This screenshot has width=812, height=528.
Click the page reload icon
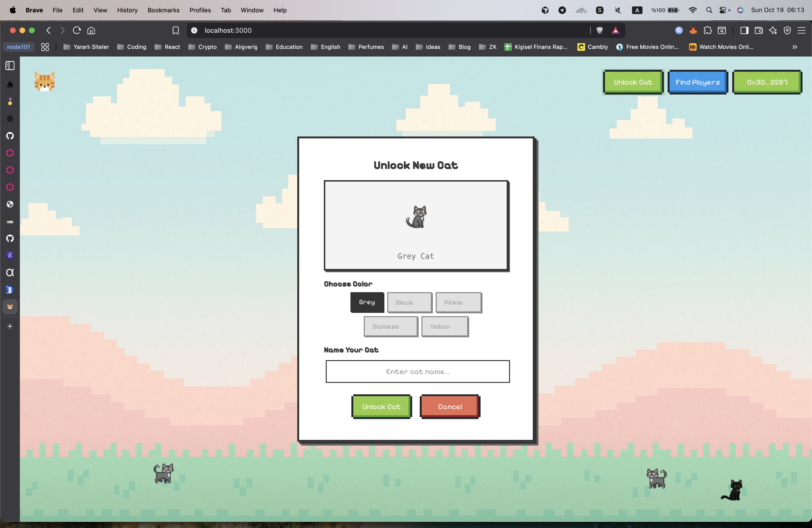pyautogui.click(x=77, y=30)
